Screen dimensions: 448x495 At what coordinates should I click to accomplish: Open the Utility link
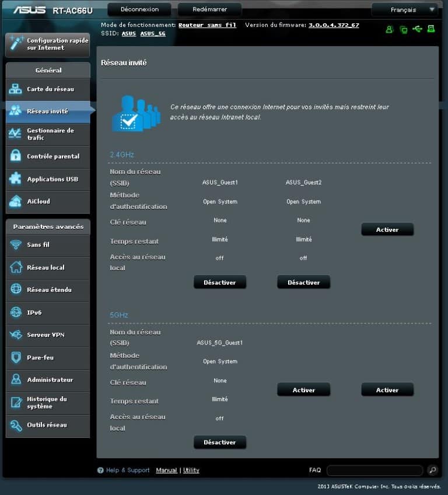tap(191, 470)
